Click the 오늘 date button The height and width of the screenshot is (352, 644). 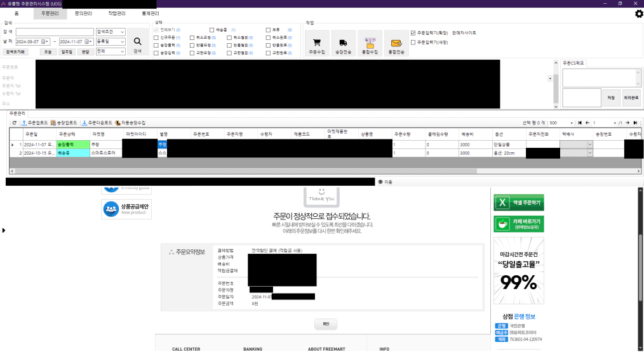(48, 52)
